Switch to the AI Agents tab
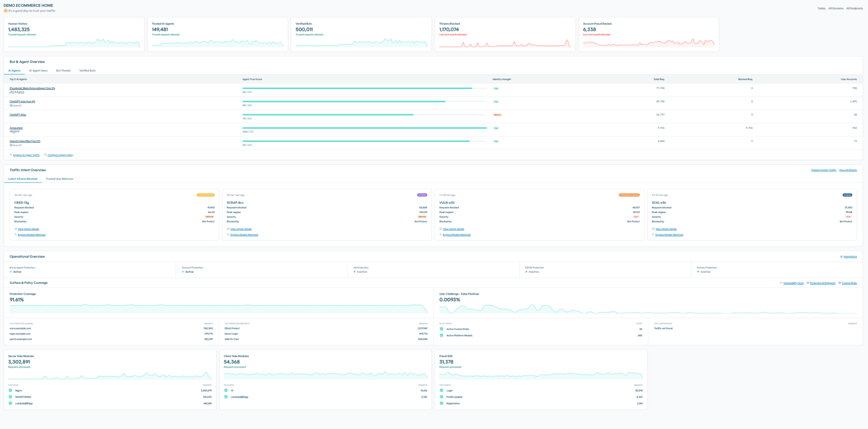Image resolution: width=868 pixels, height=429 pixels. click(14, 70)
